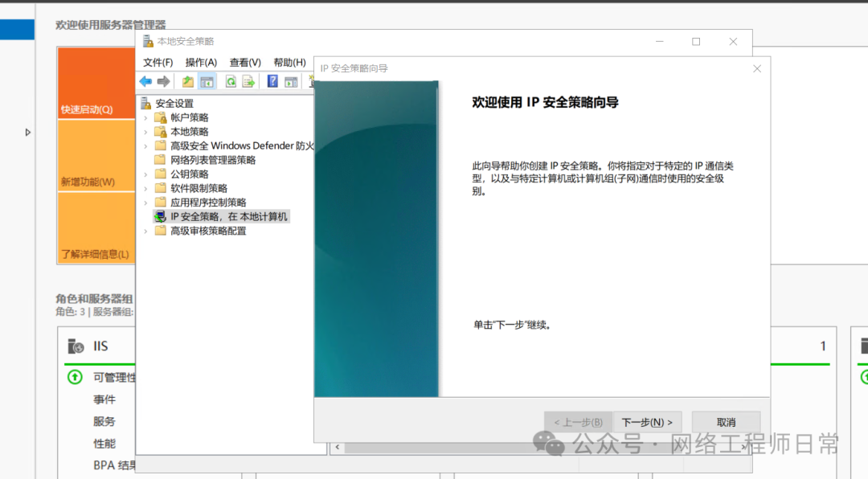Click the blue Back arrow in toolbar
The image size is (868, 479).
(145, 81)
